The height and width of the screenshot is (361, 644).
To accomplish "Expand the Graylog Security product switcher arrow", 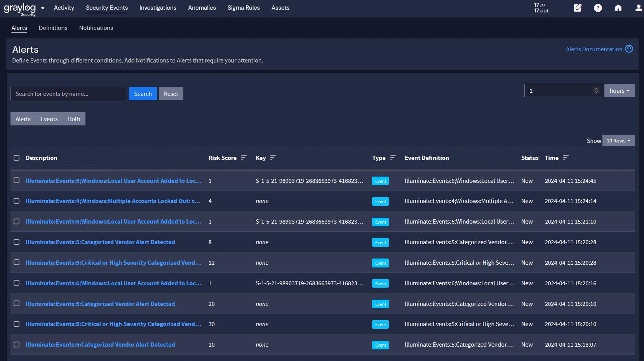I will pos(43,8).
